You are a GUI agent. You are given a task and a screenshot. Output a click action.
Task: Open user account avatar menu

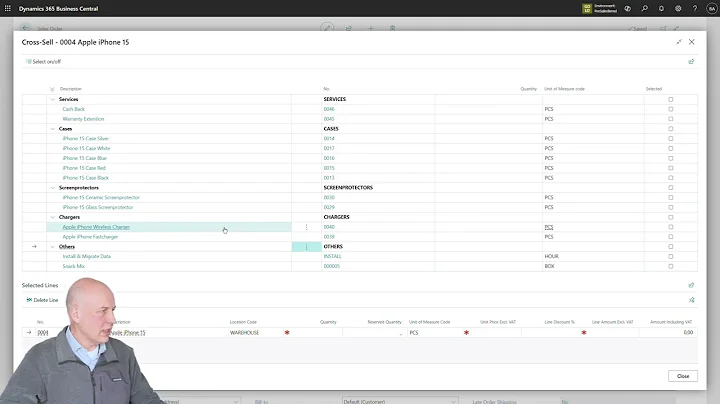(x=711, y=8)
